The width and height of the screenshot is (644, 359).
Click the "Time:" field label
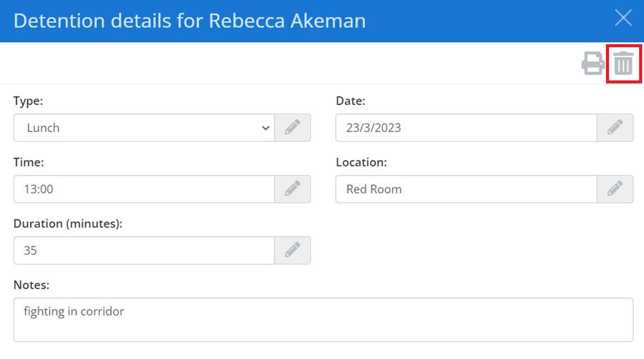pyautogui.click(x=29, y=163)
